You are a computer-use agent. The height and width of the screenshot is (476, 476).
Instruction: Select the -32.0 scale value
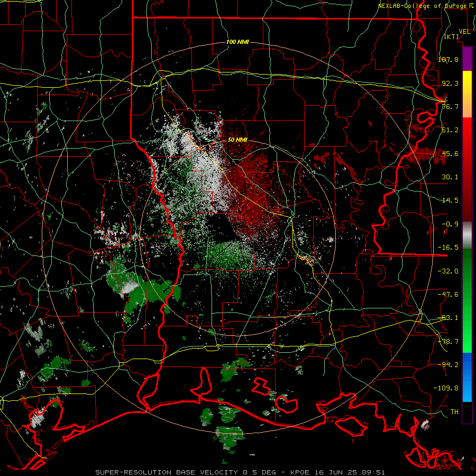448,271
